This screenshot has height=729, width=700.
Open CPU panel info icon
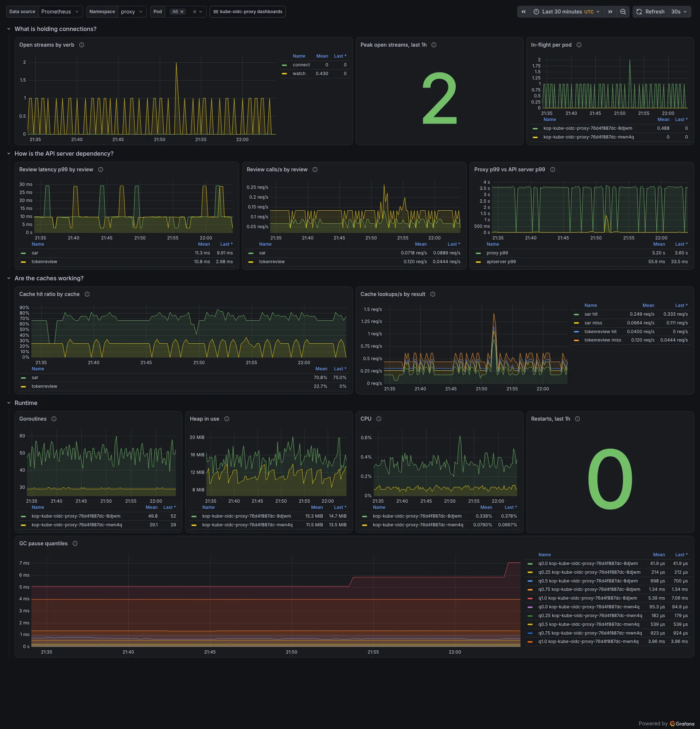379,419
